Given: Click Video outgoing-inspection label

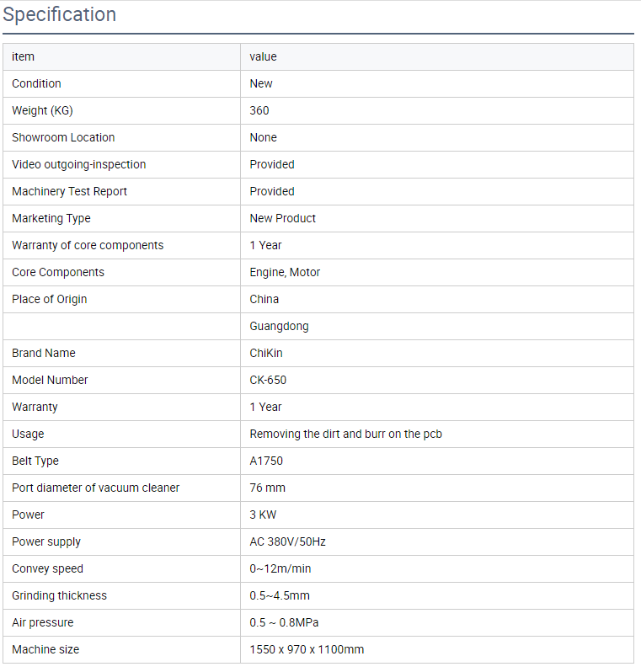Looking at the screenshot, I should tap(79, 164).
